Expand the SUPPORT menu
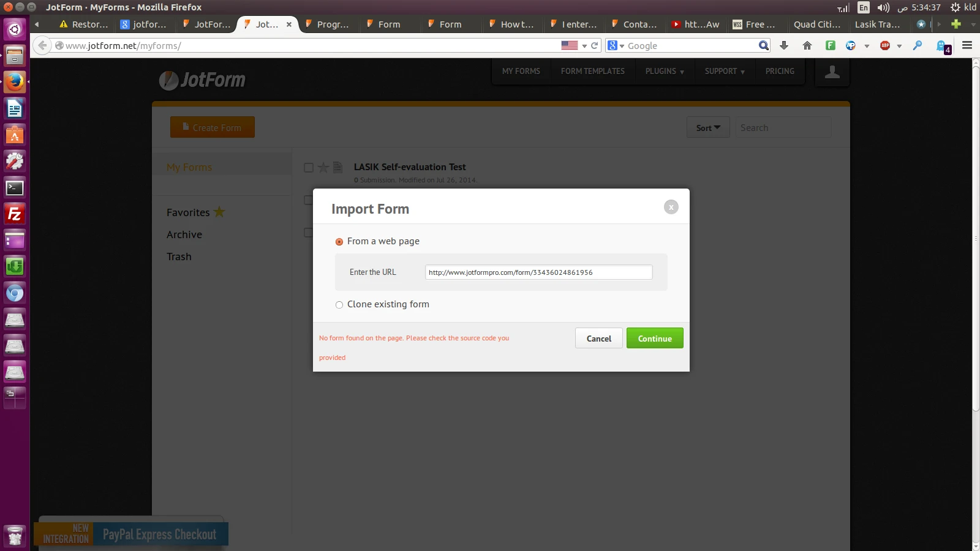This screenshot has width=980, height=551. pyautogui.click(x=724, y=71)
